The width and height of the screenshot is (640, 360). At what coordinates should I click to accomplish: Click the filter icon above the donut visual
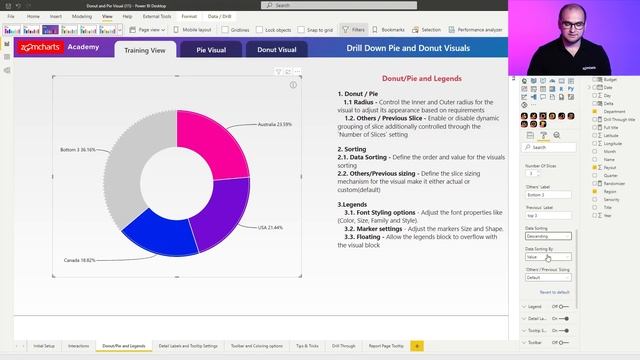click(x=278, y=71)
